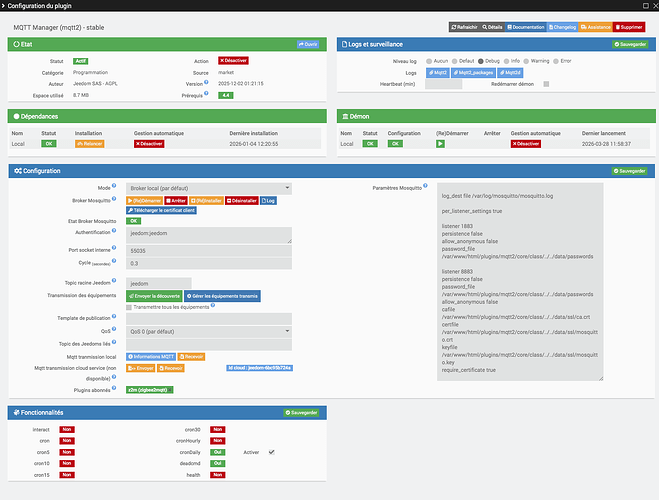
Task: Select Aucun log level
Action: coord(429,61)
